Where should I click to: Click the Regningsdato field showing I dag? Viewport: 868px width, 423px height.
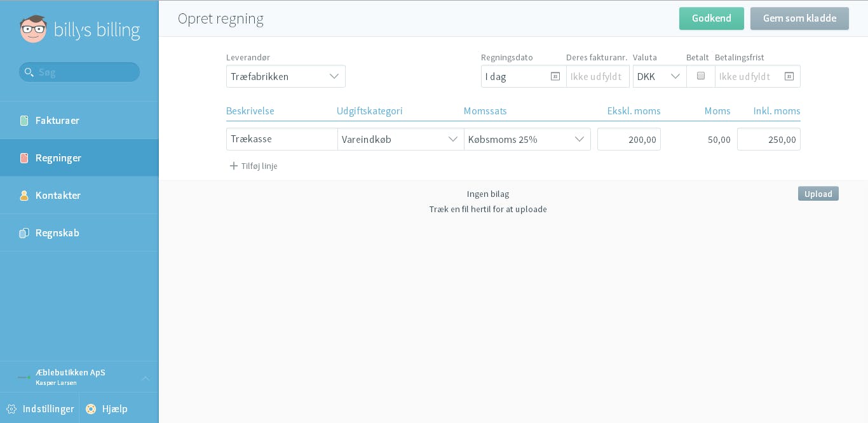click(x=524, y=76)
